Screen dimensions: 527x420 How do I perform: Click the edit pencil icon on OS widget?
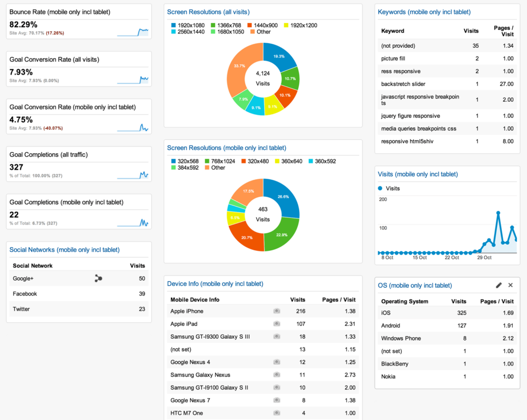pyautogui.click(x=499, y=285)
